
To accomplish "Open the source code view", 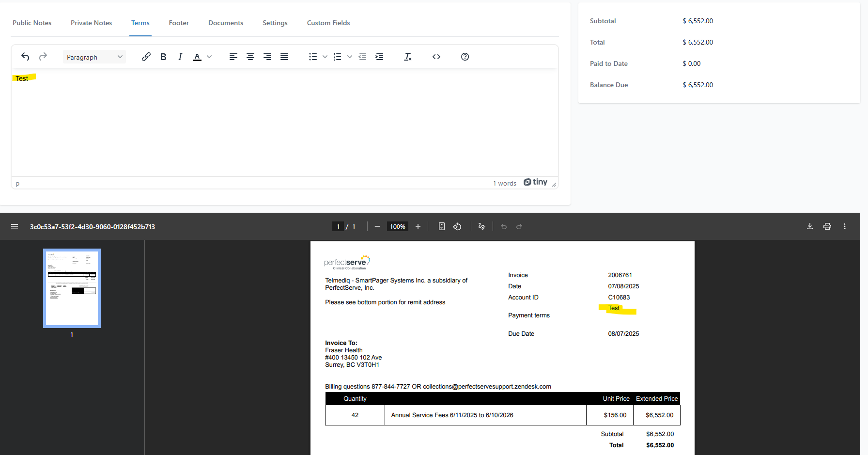I will [x=436, y=57].
